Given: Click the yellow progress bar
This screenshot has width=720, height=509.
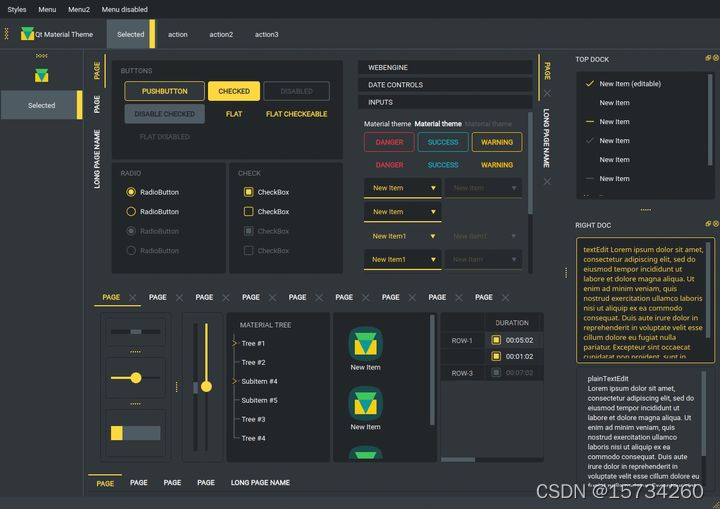Looking at the screenshot, I should tap(135, 433).
